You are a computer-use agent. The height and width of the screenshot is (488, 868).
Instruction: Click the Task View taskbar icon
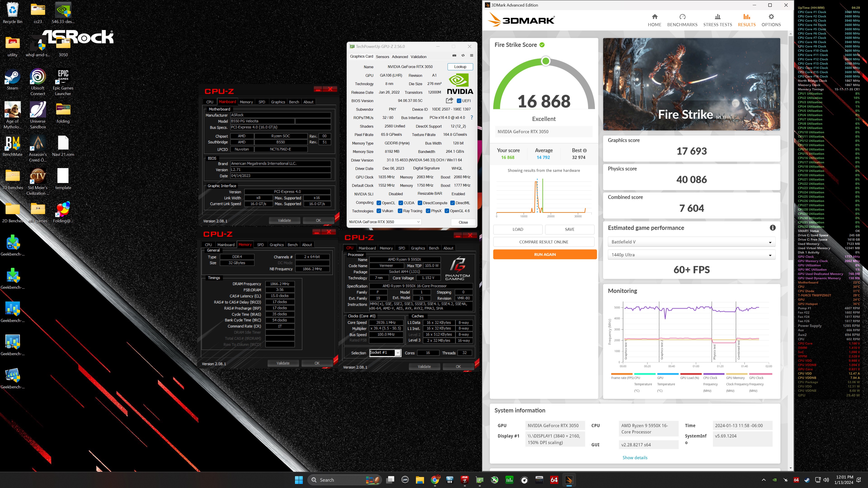pyautogui.click(x=390, y=480)
